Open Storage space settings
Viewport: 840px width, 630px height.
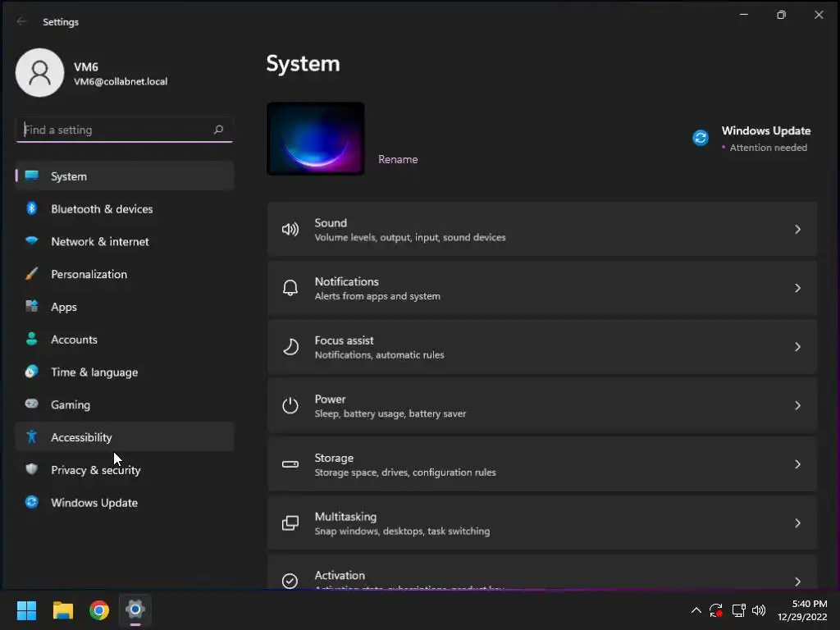(542, 464)
